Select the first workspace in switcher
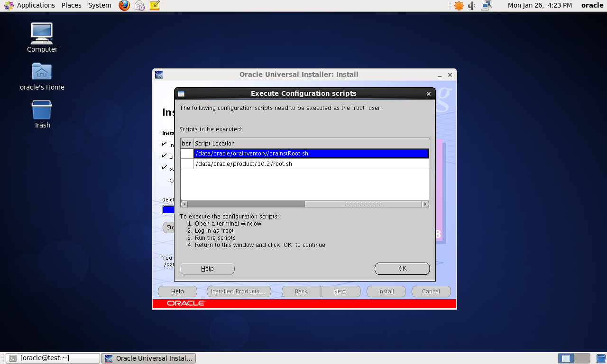This screenshot has height=364, width=607. (566, 358)
